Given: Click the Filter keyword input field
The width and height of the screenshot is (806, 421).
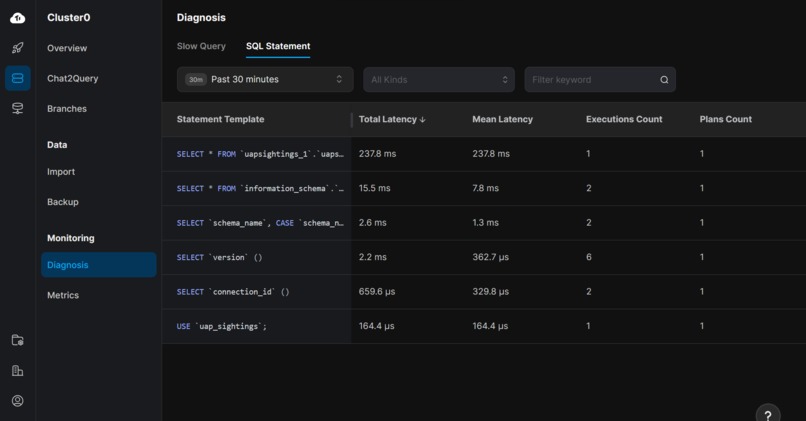Looking at the screenshot, I should click(x=590, y=80).
